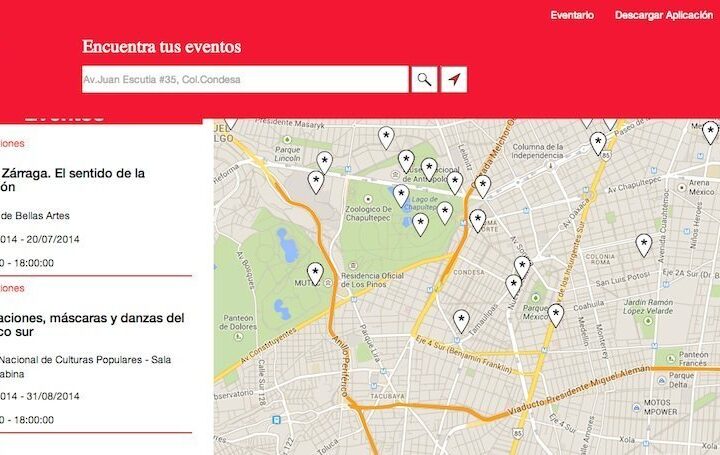The width and height of the screenshot is (720, 455).
Task: Select marker near Columna de la Independencia
Action: [x=598, y=144]
